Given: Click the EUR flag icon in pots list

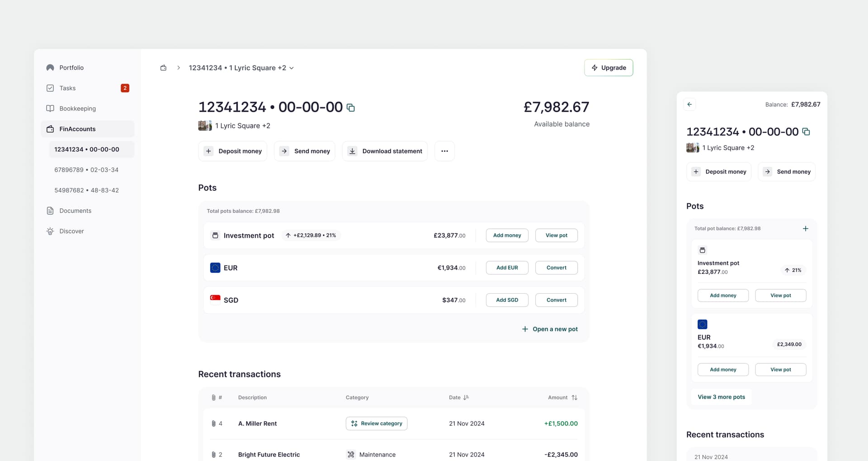Looking at the screenshot, I should [215, 268].
